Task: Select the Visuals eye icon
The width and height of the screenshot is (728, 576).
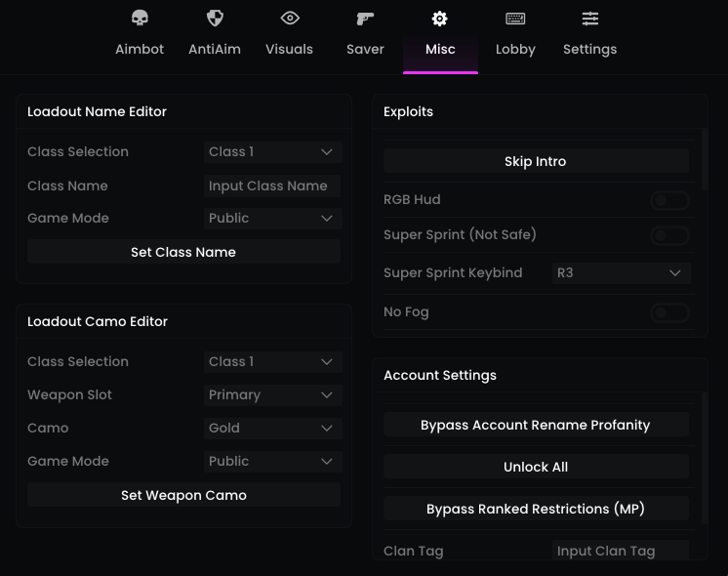Action: point(290,19)
